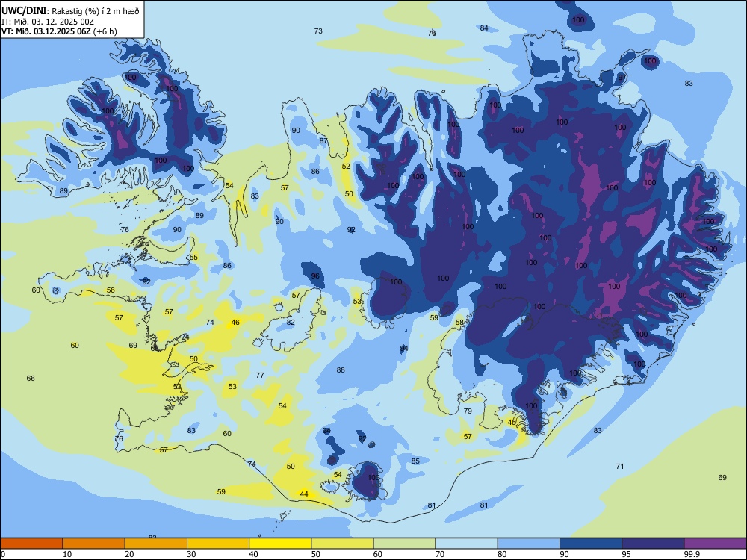Image resolution: width=747 pixels, height=560 pixels.
Task: Click the 'IT: Mið. 03. 12. 2025 00Z' line
Action: click(48, 22)
